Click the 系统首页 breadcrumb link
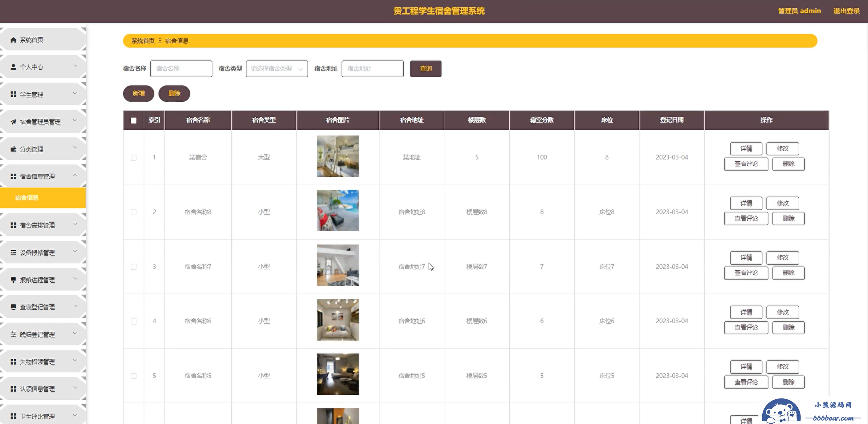The image size is (868, 424). click(143, 41)
